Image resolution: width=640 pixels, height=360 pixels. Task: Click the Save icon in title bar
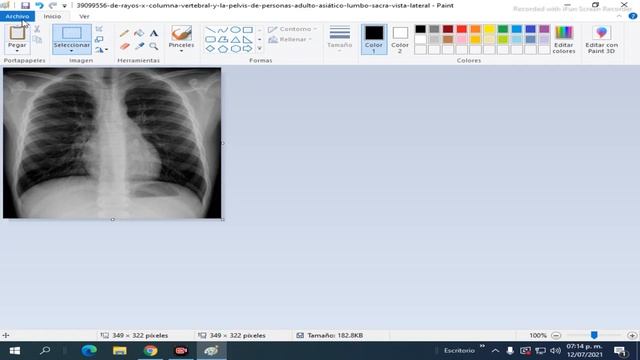25,5
